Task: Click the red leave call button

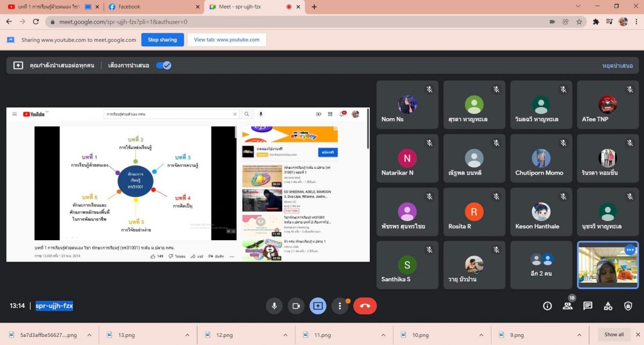Action: 365,306
